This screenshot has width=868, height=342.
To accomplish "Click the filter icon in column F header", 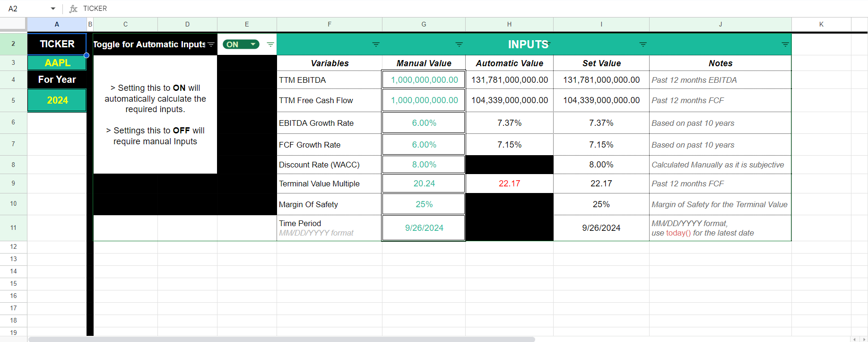I will (x=376, y=44).
